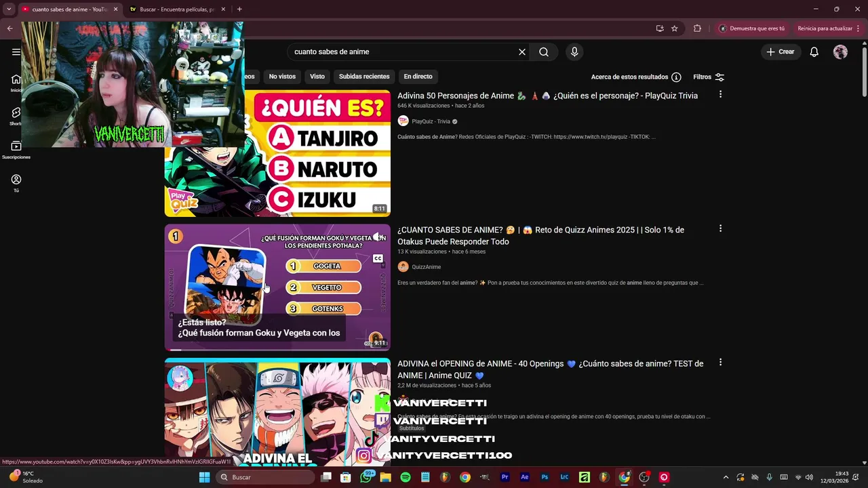Image resolution: width=868 pixels, height=488 pixels.
Task: Open After Effects from the taskbar
Action: click(x=524, y=477)
